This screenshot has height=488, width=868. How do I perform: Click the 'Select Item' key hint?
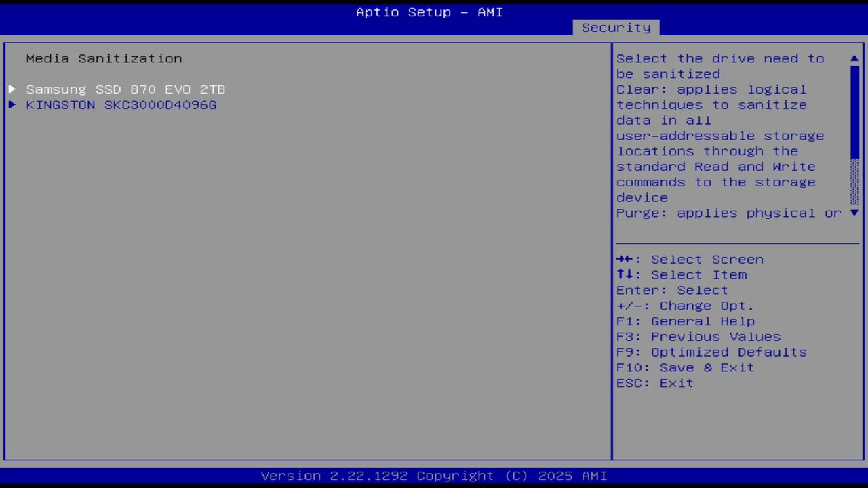682,275
